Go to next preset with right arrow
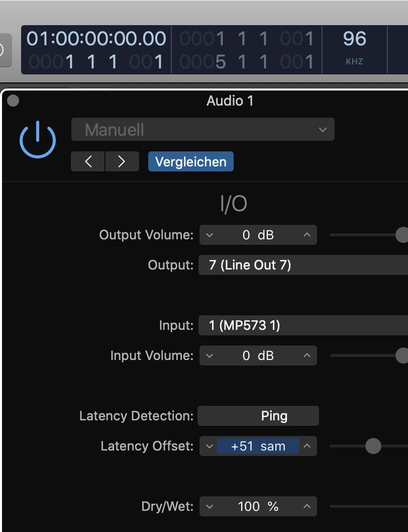 (122, 161)
